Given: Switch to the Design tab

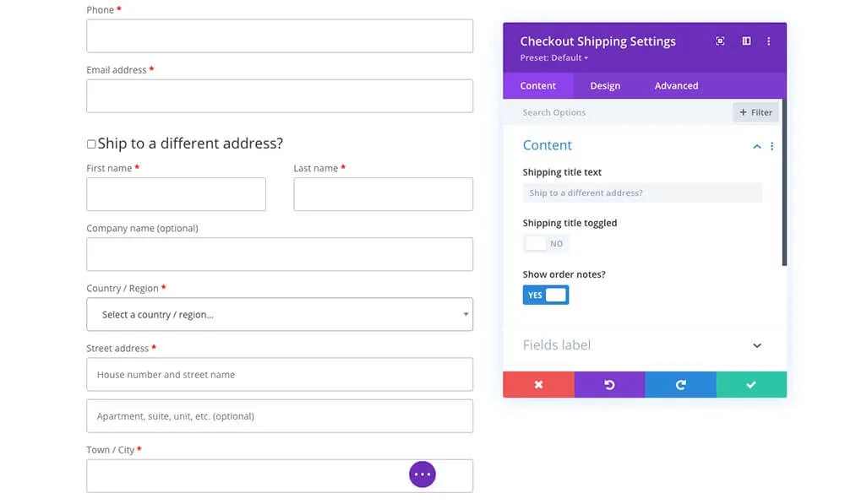Looking at the screenshot, I should tap(605, 85).
